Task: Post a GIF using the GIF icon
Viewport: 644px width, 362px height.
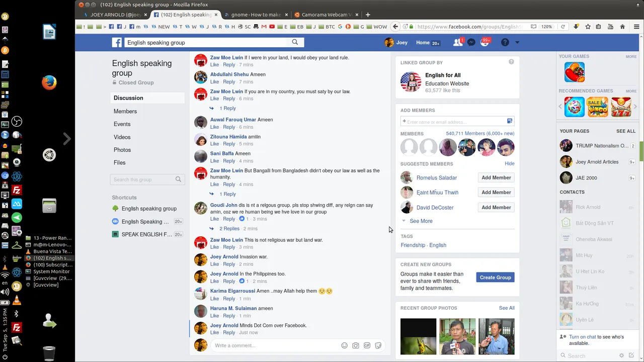Action: 367,345
